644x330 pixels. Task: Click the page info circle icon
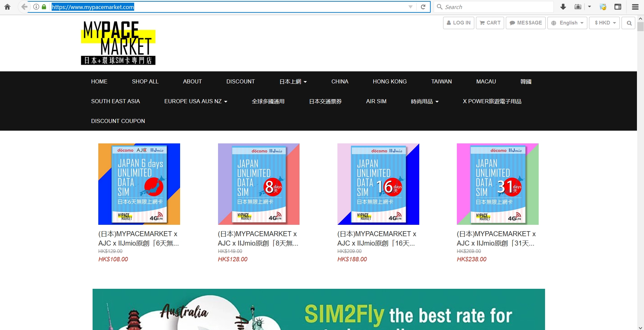(36, 7)
